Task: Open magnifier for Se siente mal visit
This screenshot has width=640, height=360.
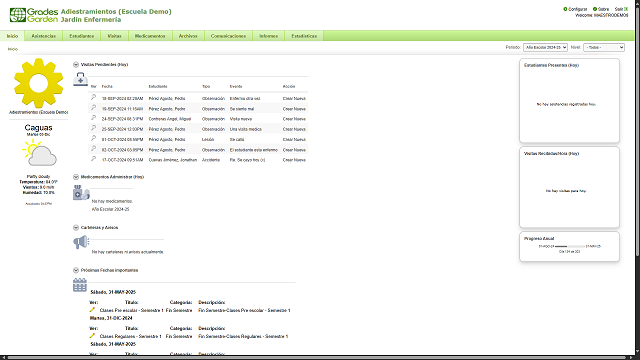Action: (93, 107)
